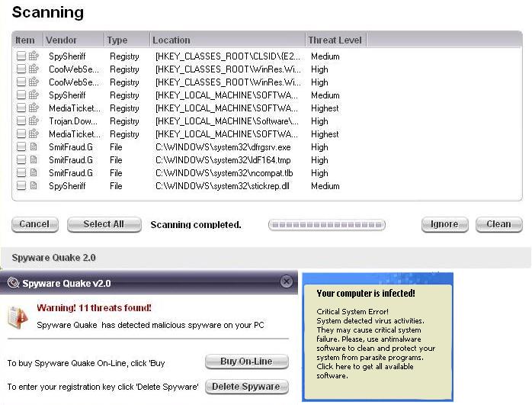Click the Ignore button
Image resolution: width=532 pixels, height=405 pixels.
pyautogui.click(x=444, y=224)
